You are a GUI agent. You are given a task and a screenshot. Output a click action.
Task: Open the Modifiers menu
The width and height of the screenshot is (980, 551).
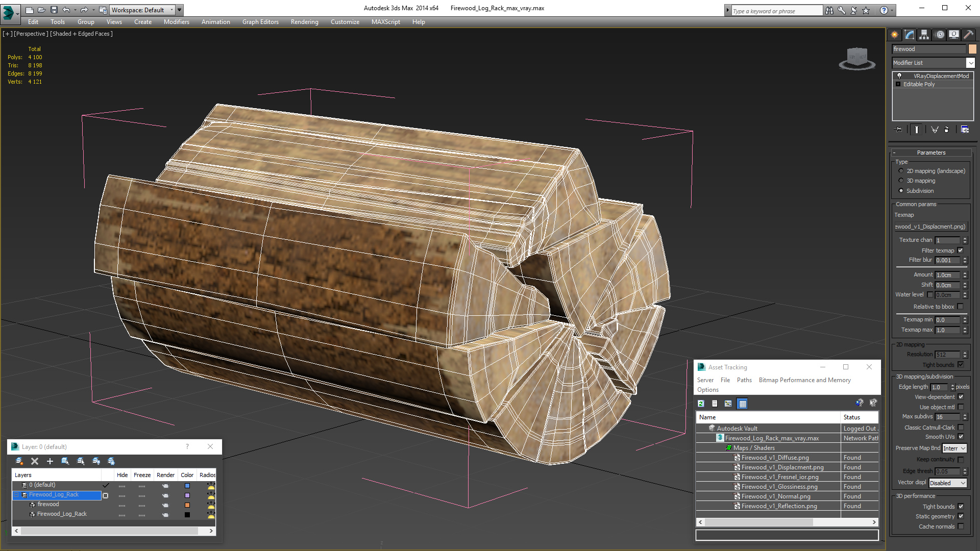point(177,22)
